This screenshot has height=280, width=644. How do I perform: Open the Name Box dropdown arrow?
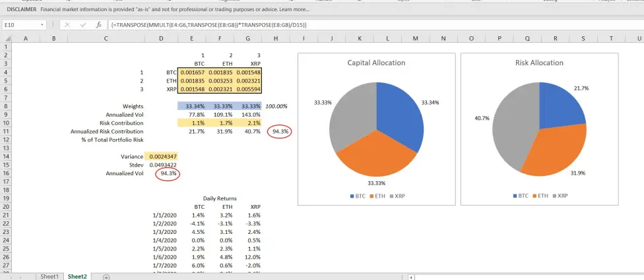point(42,25)
